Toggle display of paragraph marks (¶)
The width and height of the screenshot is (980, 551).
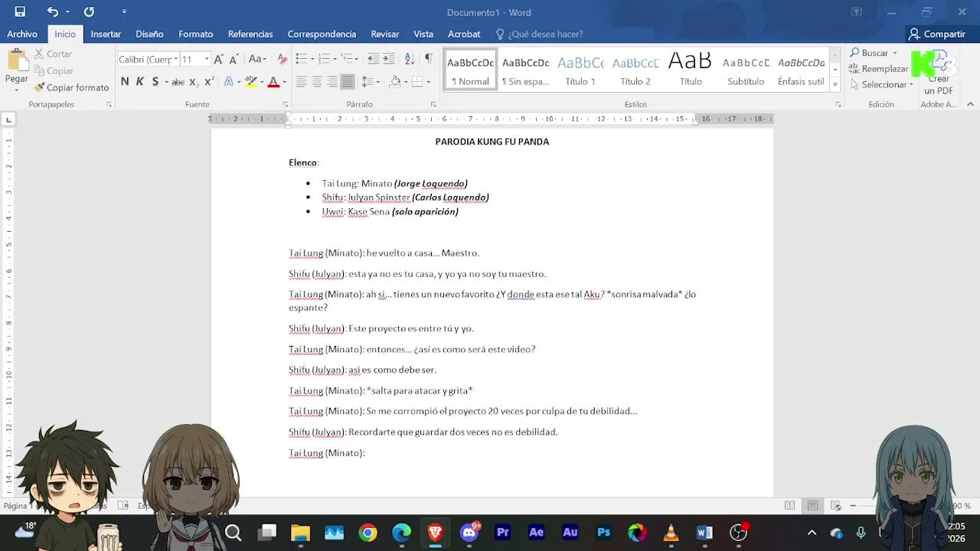(x=429, y=59)
